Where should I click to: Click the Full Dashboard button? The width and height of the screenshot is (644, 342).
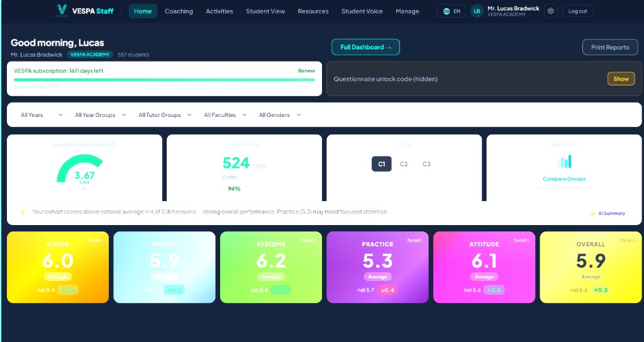pos(365,47)
